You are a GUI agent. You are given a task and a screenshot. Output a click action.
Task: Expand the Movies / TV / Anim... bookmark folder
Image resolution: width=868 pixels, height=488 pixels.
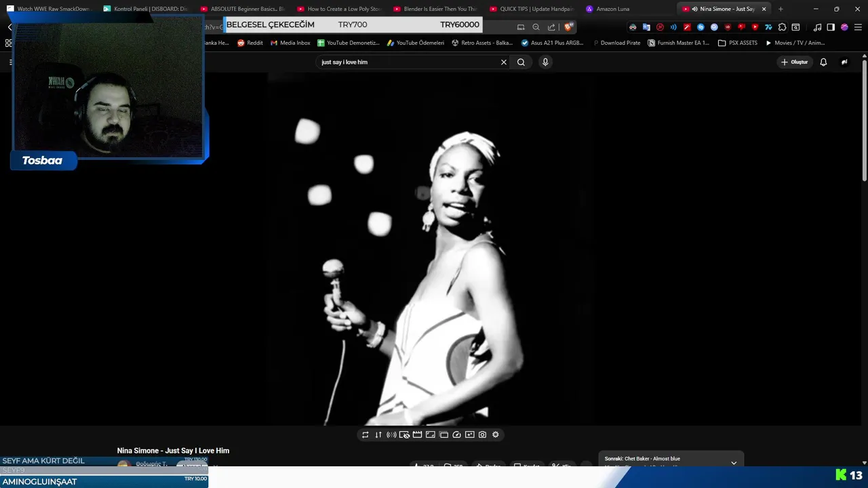coord(795,43)
